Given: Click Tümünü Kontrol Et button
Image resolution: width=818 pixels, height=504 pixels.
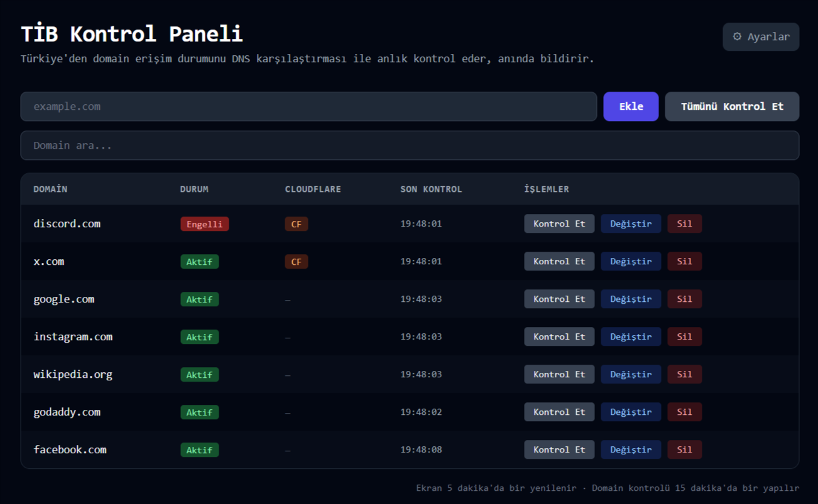Looking at the screenshot, I should (x=732, y=107).
